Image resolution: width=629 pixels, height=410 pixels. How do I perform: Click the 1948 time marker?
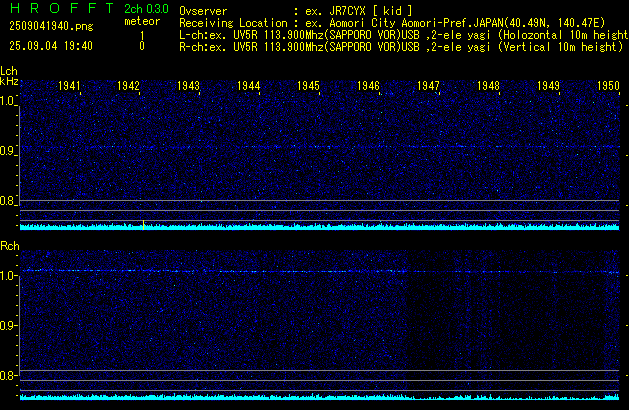488,86
